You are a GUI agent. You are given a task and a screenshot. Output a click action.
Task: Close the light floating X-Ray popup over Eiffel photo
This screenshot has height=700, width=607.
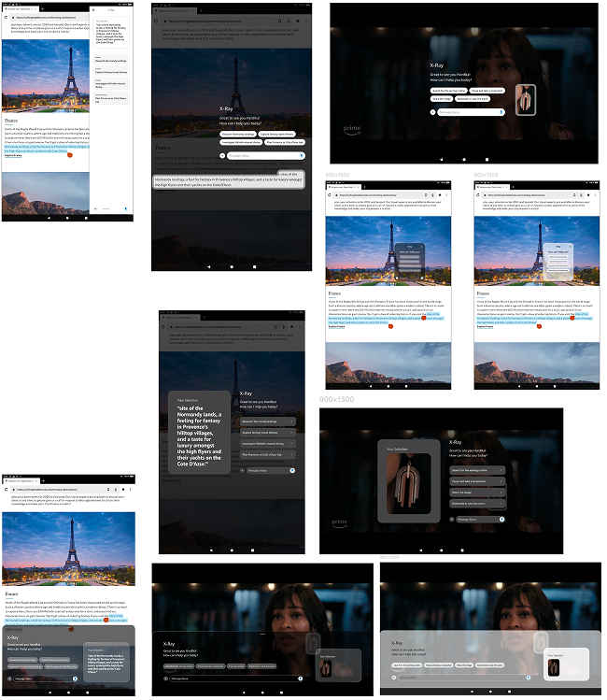[570, 247]
